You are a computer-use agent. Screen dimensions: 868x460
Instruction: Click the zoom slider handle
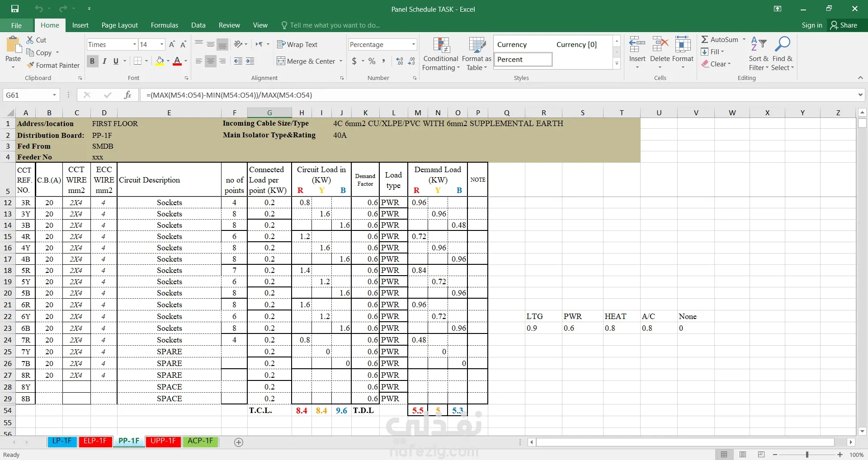point(807,455)
